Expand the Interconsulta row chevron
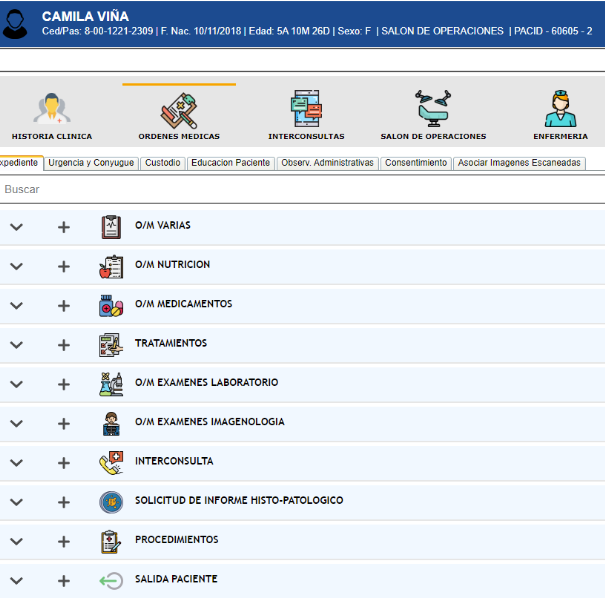Viewport: 605px width, 598px height. 16,463
